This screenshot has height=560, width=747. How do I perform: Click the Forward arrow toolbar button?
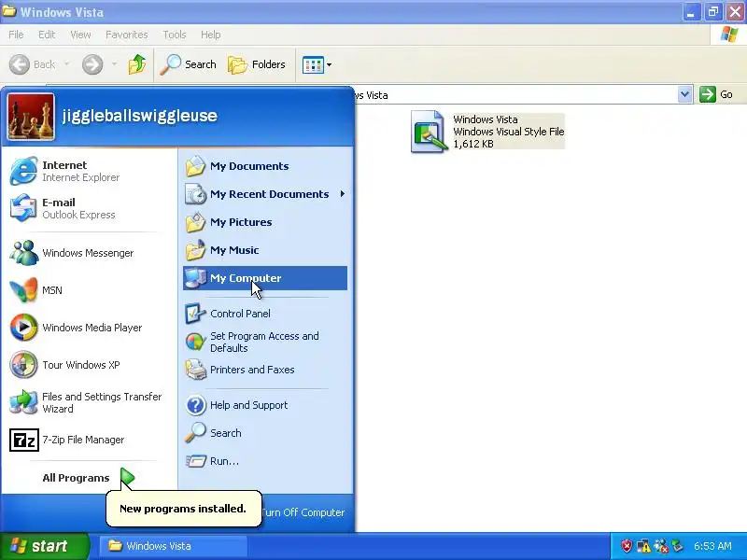click(x=92, y=64)
